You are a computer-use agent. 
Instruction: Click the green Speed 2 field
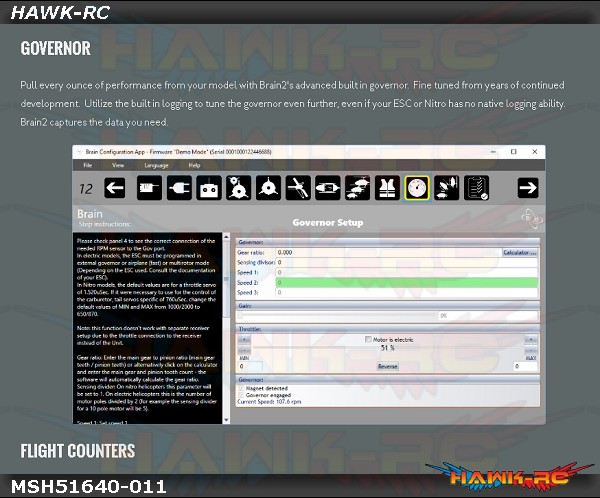click(407, 282)
